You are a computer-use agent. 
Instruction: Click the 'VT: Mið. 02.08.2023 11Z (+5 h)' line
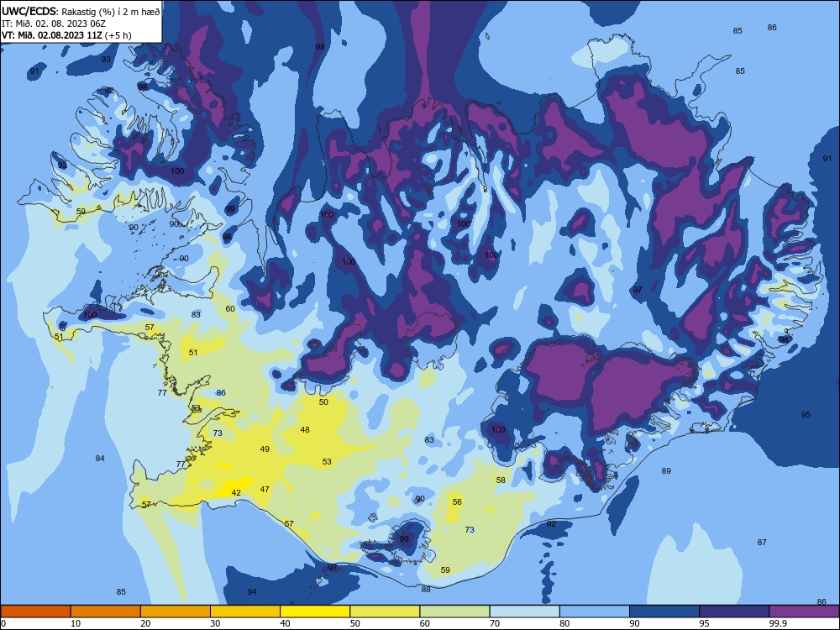(66, 35)
